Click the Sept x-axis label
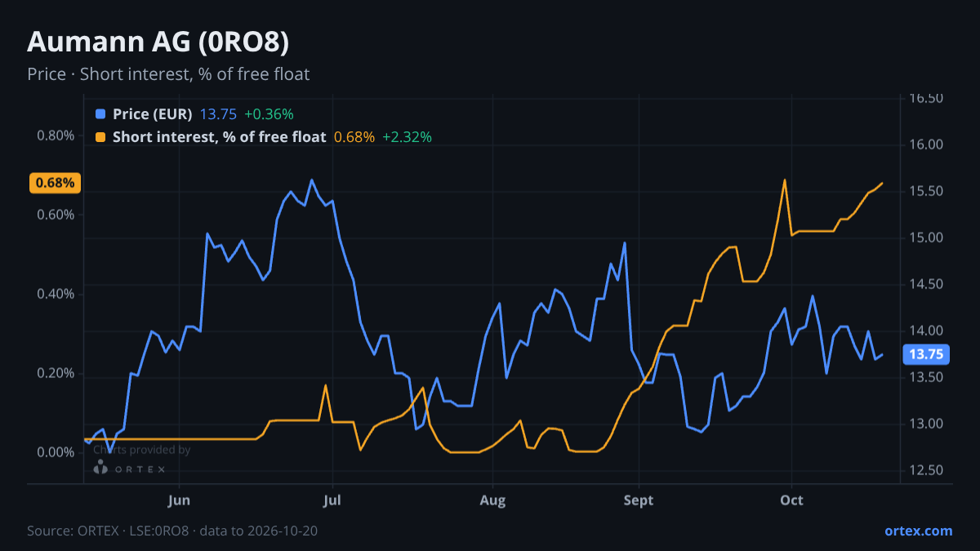 639,500
